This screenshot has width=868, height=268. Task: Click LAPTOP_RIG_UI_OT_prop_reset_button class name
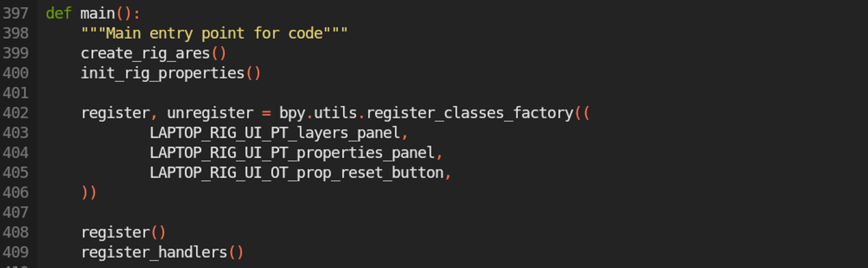coord(296,173)
